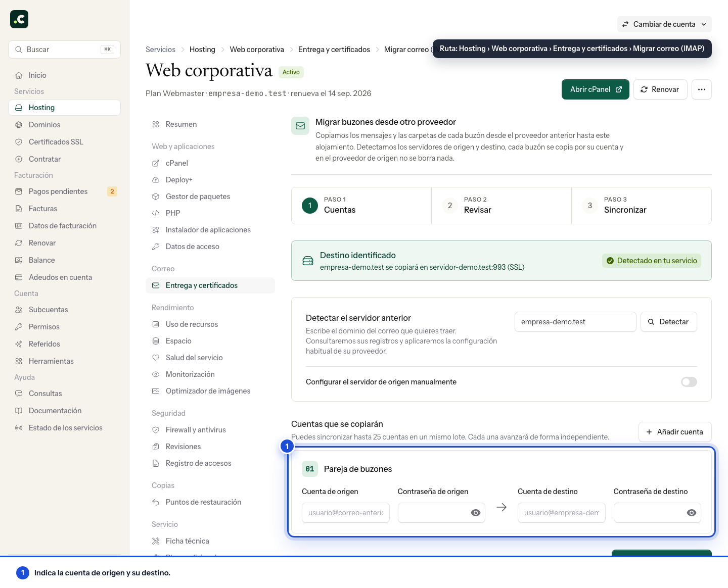Click the Gestor de paquetes box icon
The height and width of the screenshot is (588, 728).
pos(156,197)
